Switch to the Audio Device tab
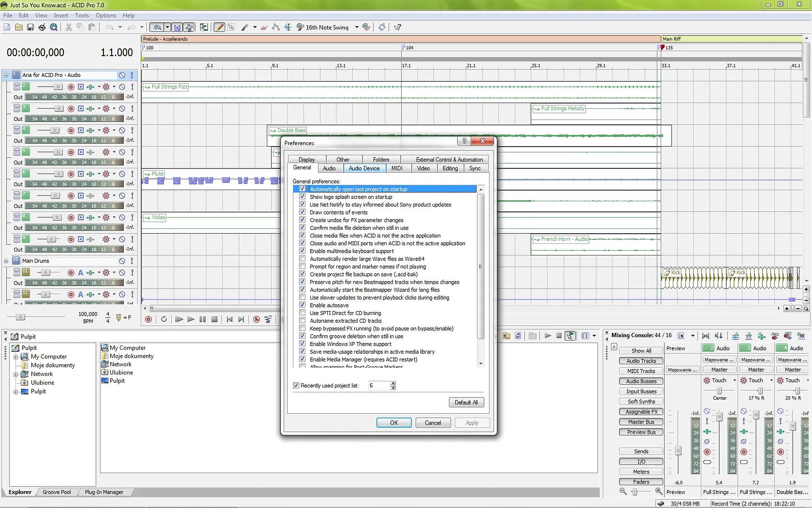Viewport: 812px width, 508px height. point(364,168)
